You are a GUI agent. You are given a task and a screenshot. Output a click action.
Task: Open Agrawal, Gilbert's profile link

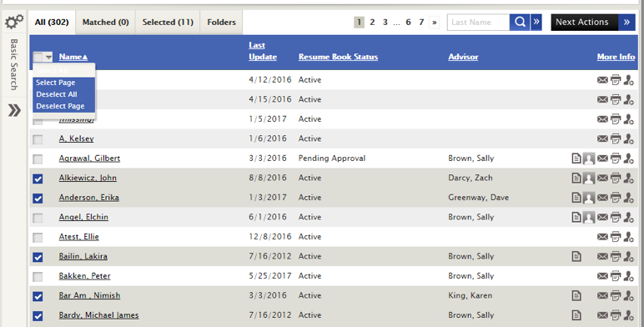(89, 158)
